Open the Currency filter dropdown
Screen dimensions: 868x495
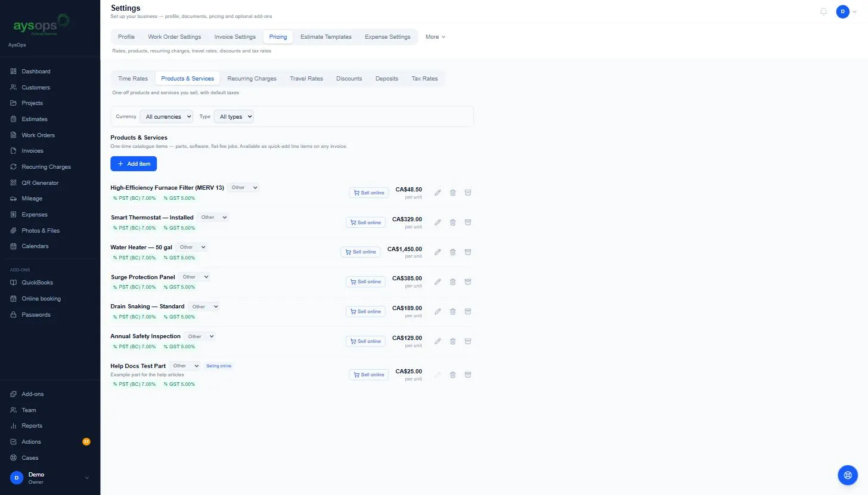166,117
